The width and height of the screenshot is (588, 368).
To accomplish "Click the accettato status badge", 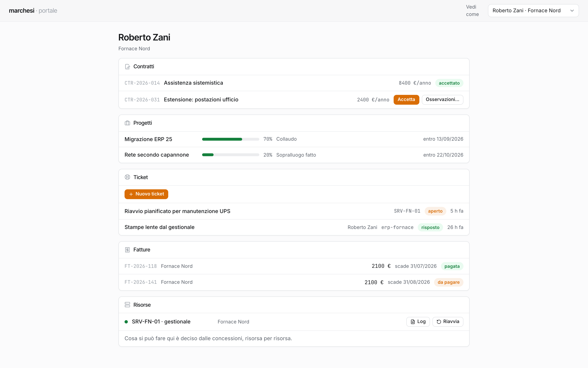I will [x=449, y=83].
